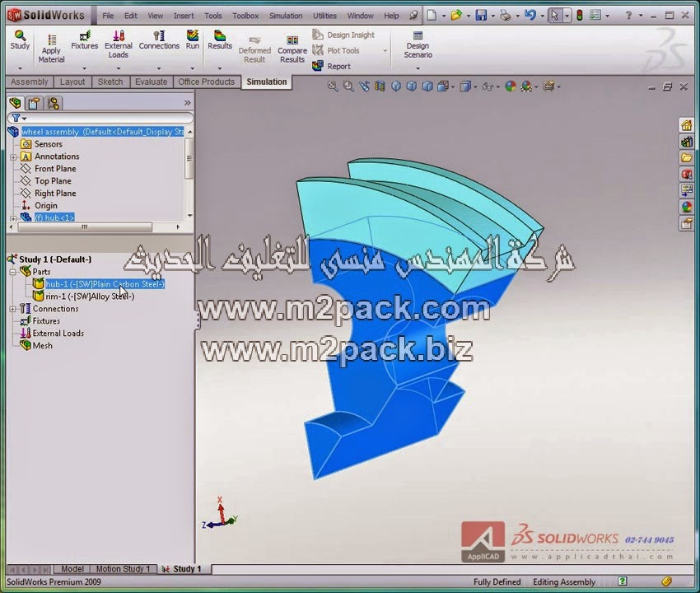The height and width of the screenshot is (593, 700).
Task: Expand Connections study node
Action: 13,309
